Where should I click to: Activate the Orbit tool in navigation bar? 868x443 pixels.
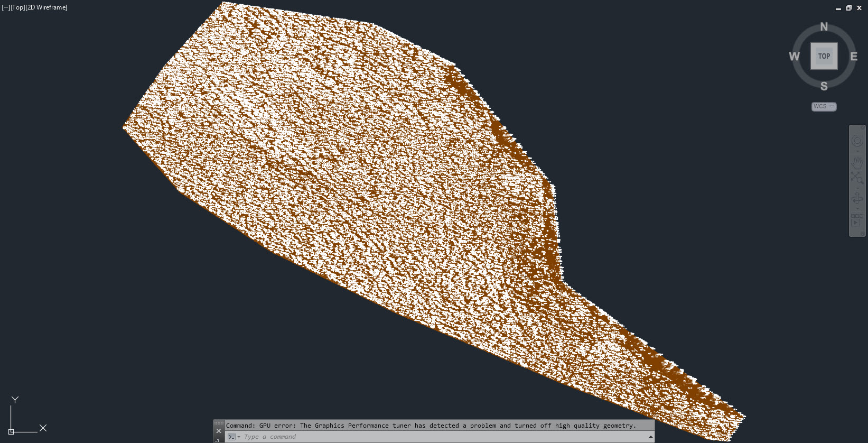click(857, 198)
